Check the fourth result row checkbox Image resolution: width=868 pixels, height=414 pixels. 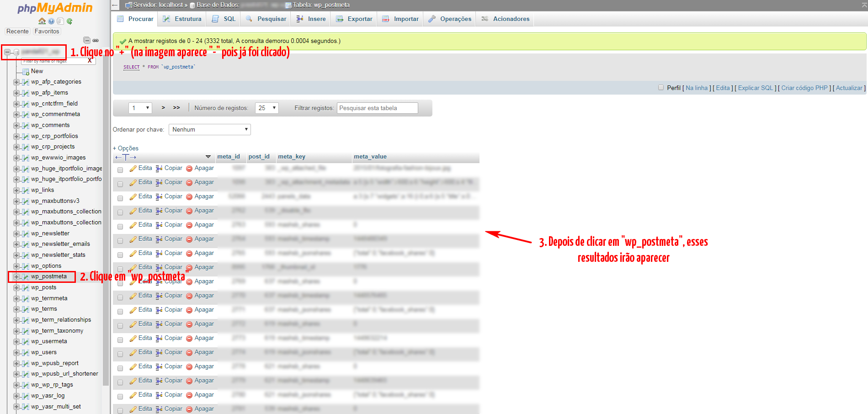pyautogui.click(x=120, y=212)
